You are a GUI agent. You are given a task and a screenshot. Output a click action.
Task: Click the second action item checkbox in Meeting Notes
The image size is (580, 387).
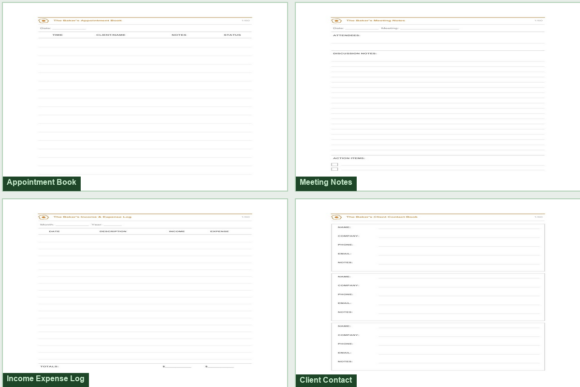coord(335,169)
